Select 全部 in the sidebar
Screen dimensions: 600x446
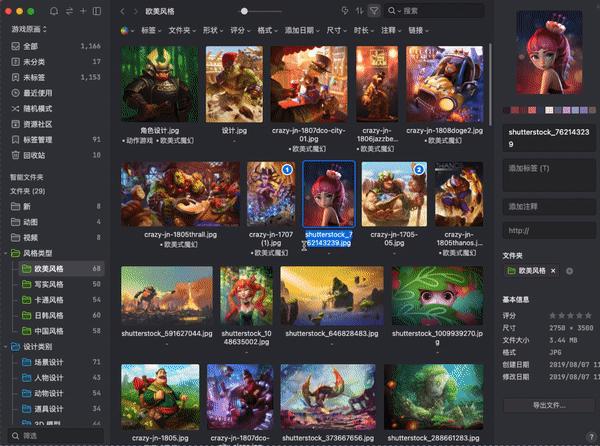coord(56,46)
